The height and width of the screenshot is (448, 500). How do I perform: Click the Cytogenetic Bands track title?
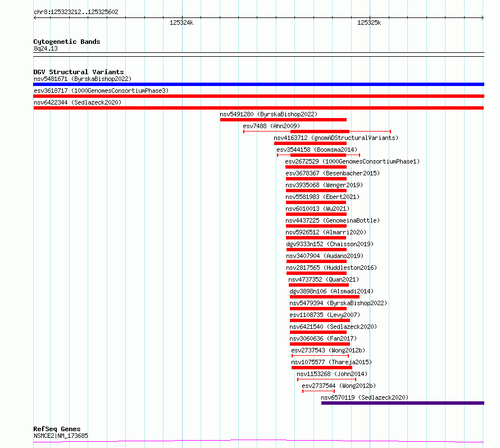(x=67, y=42)
